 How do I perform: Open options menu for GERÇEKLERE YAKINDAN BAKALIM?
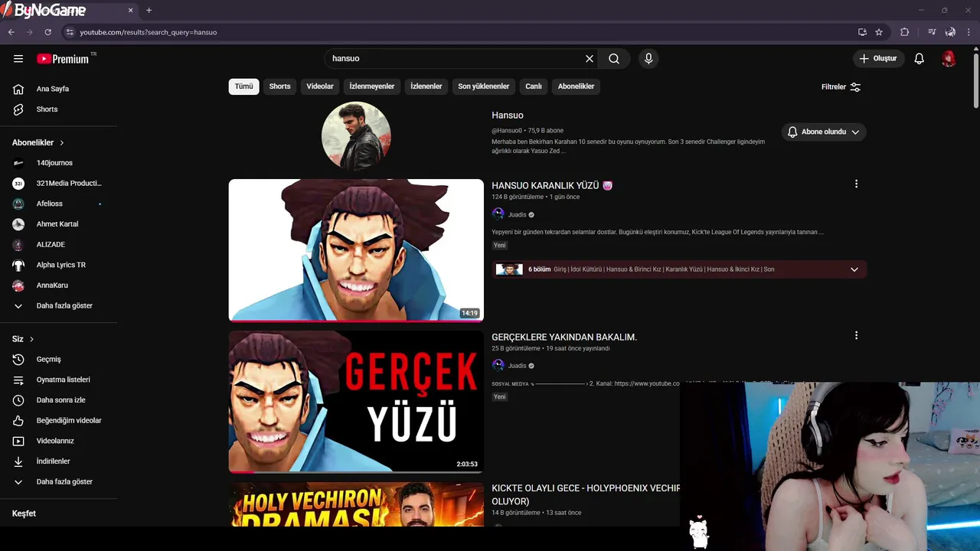856,335
